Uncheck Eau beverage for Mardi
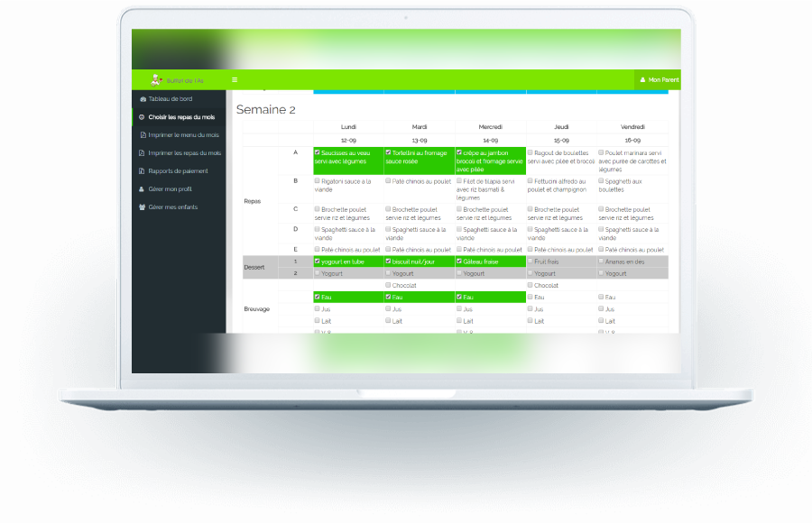 pyautogui.click(x=389, y=297)
